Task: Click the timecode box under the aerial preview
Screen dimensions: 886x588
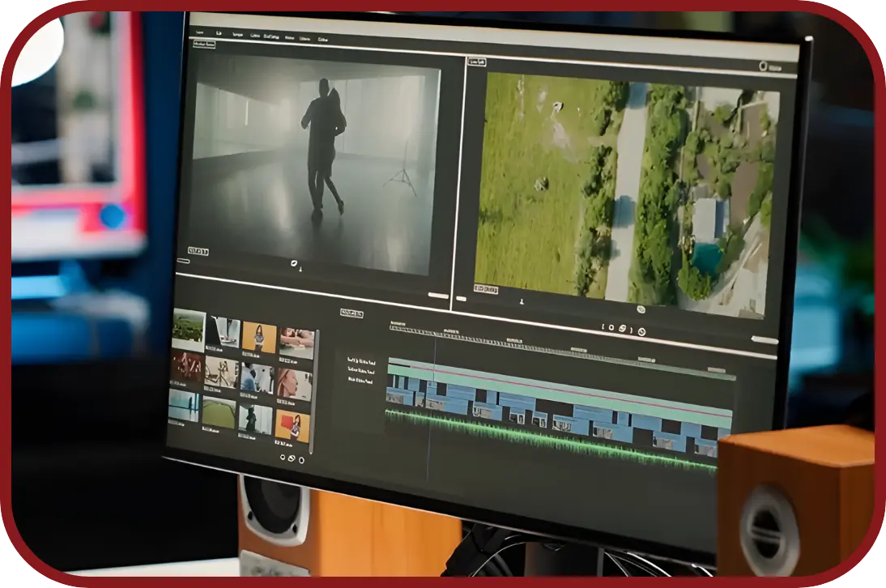Action: [x=487, y=290]
